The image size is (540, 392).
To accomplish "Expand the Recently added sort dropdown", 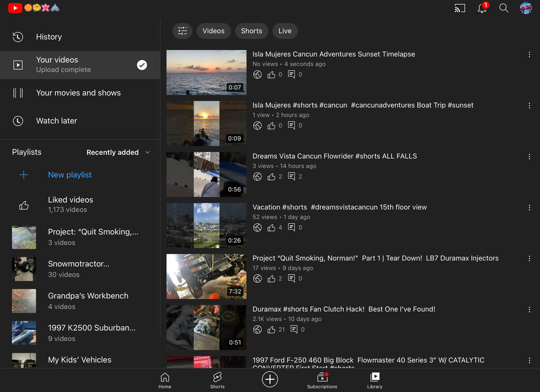I will coord(118,152).
